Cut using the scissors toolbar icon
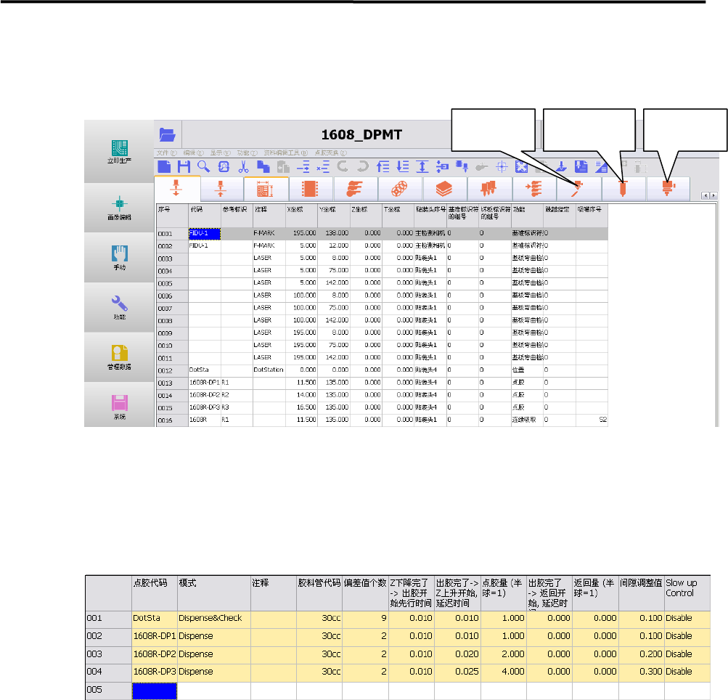This screenshot has height=700, width=728. [243, 166]
